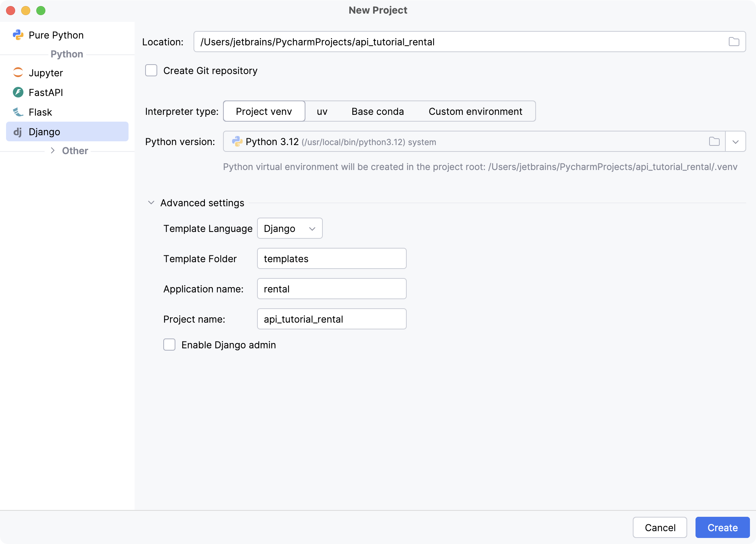Choose the Jupyter project type icon
Image resolution: width=756 pixels, height=544 pixels.
pos(18,73)
